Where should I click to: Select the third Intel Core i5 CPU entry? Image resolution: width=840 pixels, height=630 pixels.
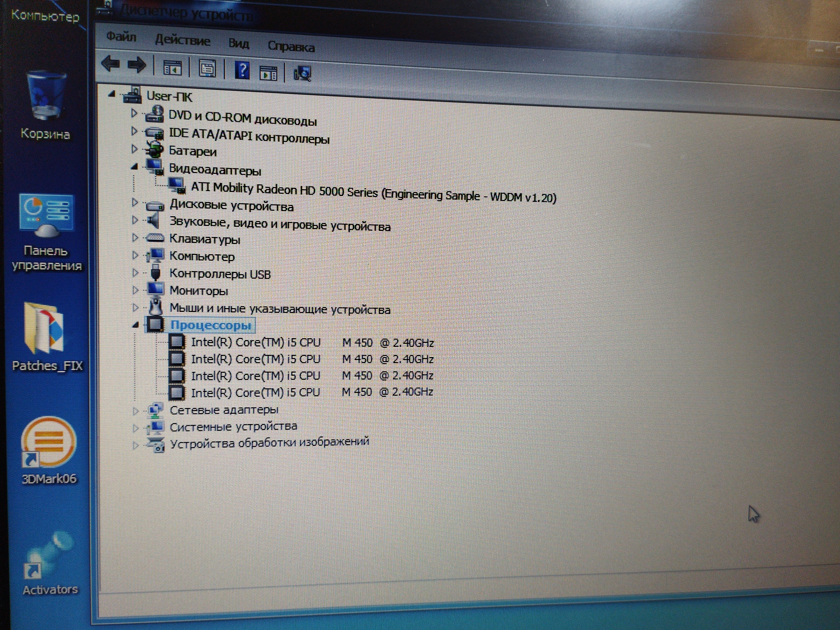point(312,375)
